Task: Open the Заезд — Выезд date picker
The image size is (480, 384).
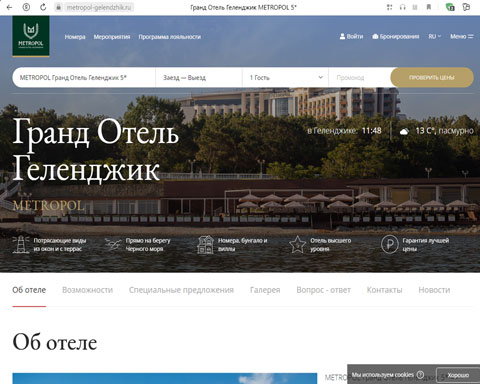Action: tap(199, 78)
